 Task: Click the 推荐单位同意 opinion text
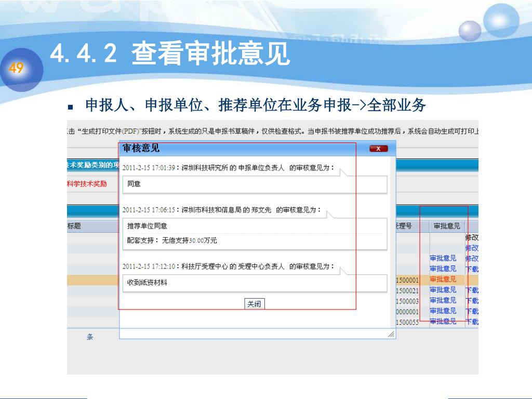147,226
